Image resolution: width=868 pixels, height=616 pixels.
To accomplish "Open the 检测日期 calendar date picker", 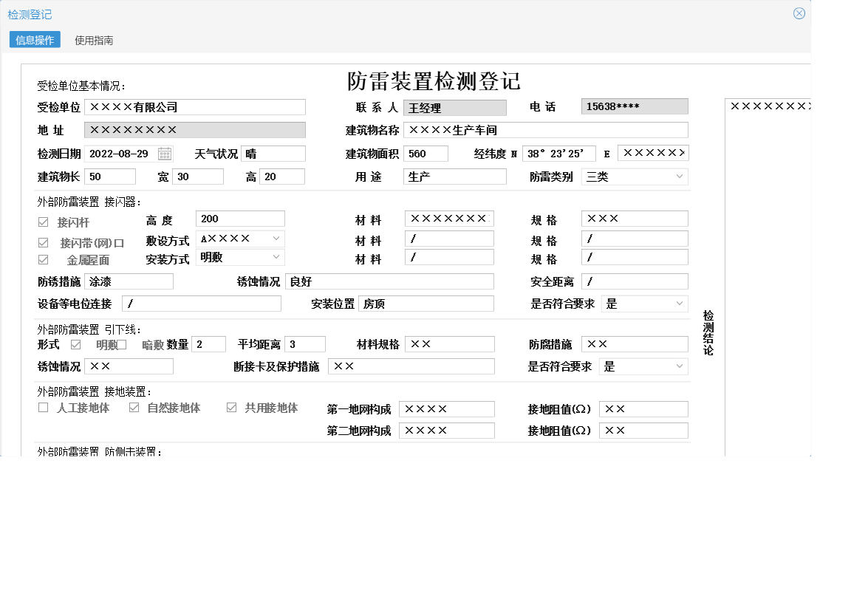I will click(165, 153).
